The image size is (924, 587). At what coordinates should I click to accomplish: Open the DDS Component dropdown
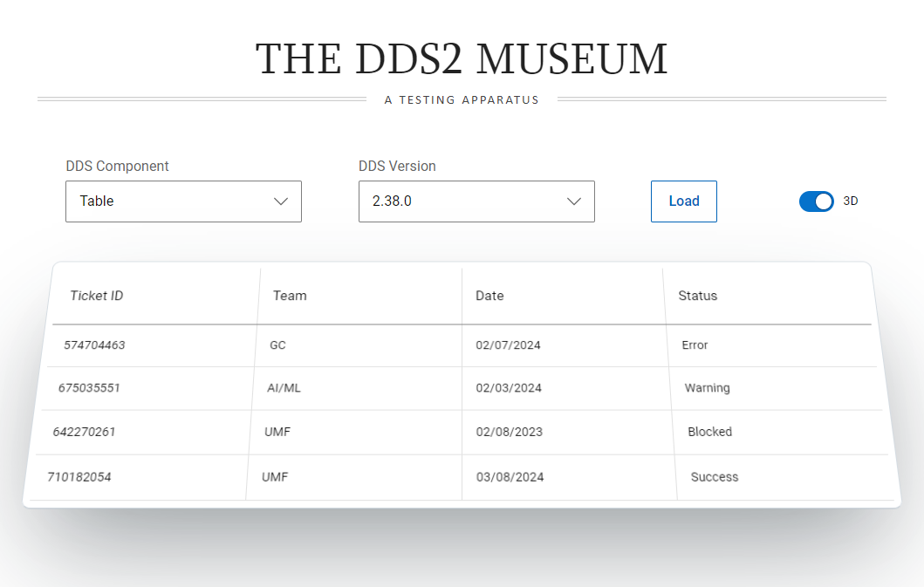pos(183,201)
